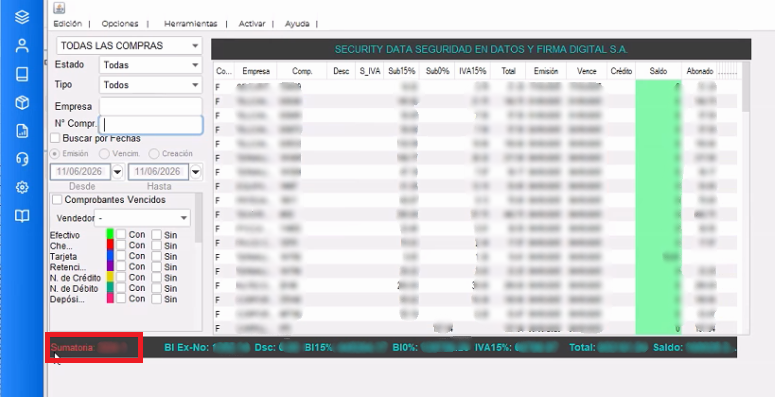Image resolution: width=775 pixels, height=397 pixels.
Task: Click the red Che... color swatch
Action: (x=110, y=245)
